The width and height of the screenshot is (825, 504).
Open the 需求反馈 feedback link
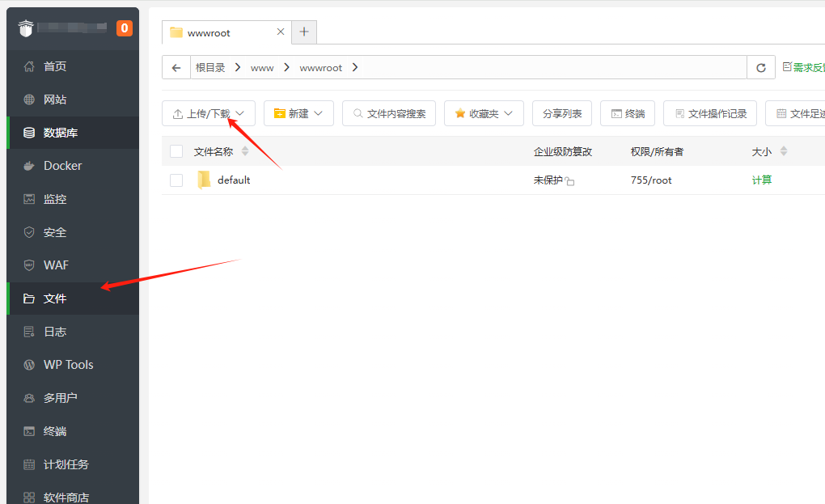[804, 67]
